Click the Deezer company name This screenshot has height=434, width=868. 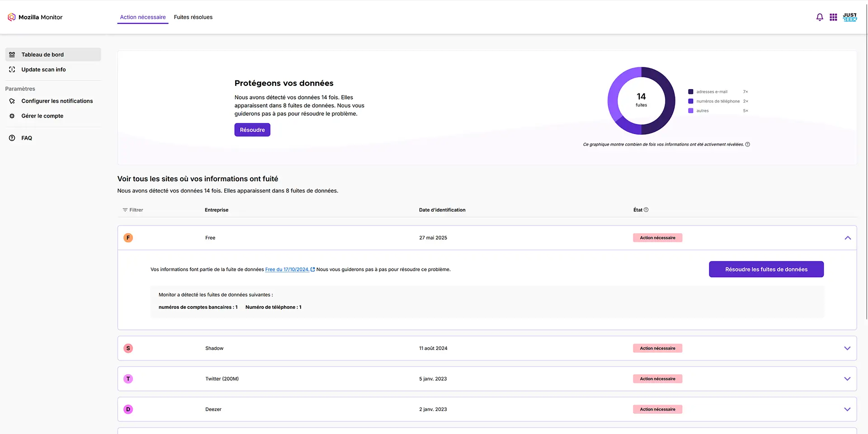pos(213,410)
